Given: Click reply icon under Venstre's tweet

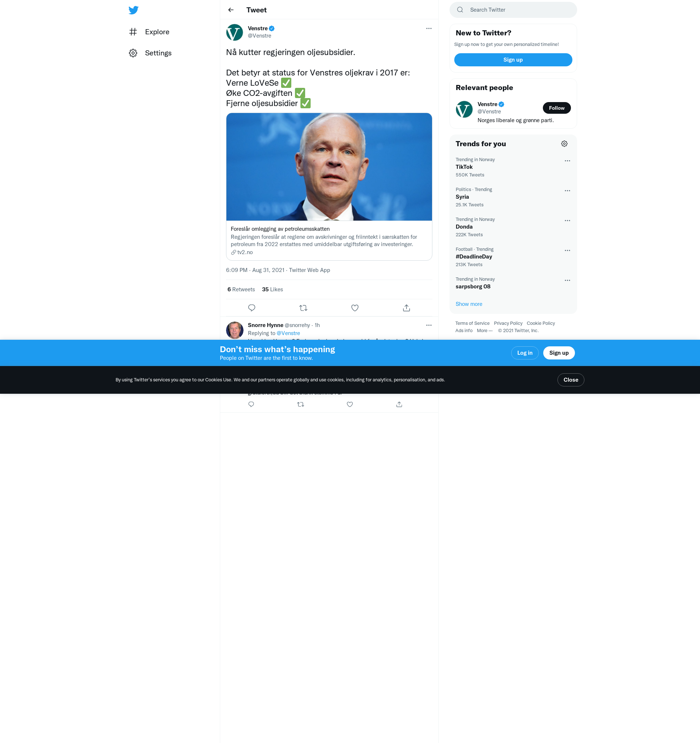Looking at the screenshot, I should coord(252,308).
